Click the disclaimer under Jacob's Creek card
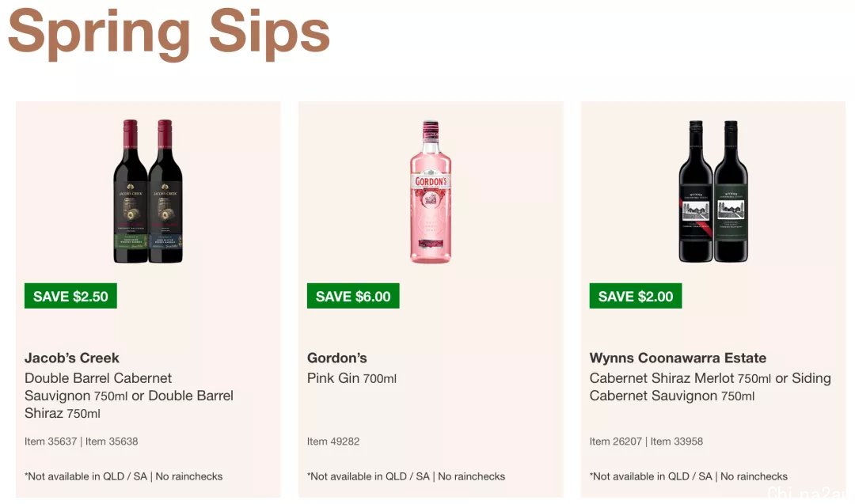 pos(123,476)
